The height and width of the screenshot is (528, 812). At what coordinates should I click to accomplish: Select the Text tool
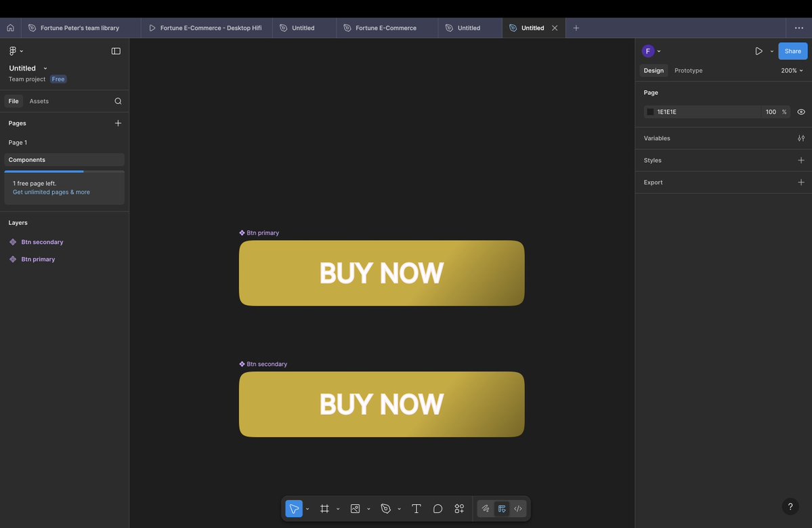pyautogui.click(x=416, y=509)
